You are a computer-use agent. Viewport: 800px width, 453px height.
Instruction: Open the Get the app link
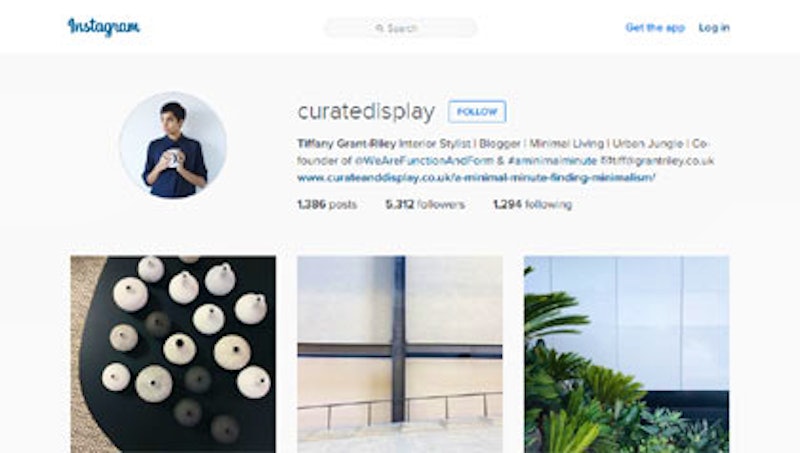coord(655,28)
